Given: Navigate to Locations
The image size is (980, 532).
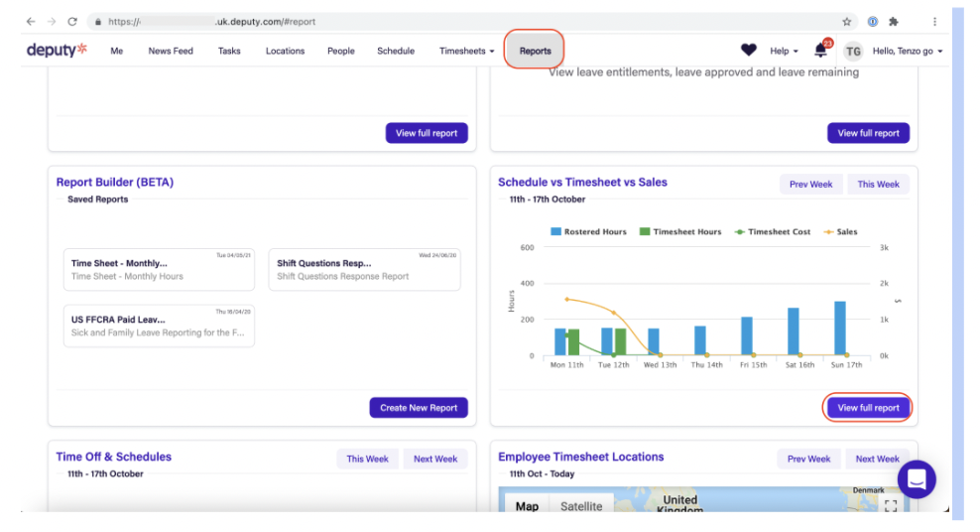Looking at the screenshot, I should pyautogui.click(x=285, y=51).
